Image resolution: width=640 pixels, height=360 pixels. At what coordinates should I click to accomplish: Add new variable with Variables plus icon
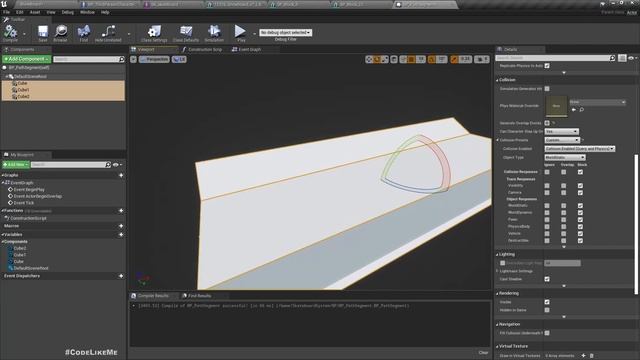coord(121,235)
